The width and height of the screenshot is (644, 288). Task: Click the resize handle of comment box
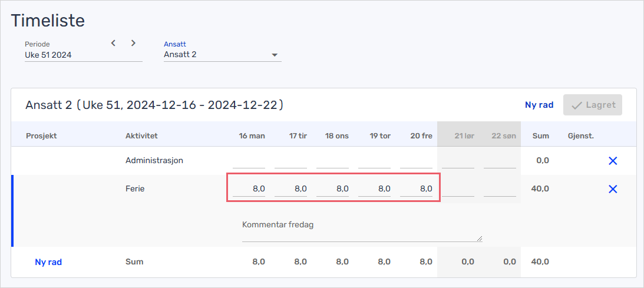479,239
